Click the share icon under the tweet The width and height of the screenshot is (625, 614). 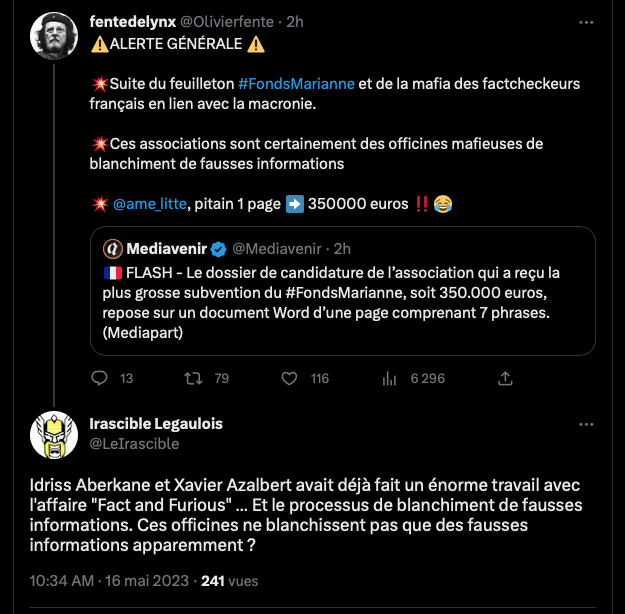tap(506, 378)
